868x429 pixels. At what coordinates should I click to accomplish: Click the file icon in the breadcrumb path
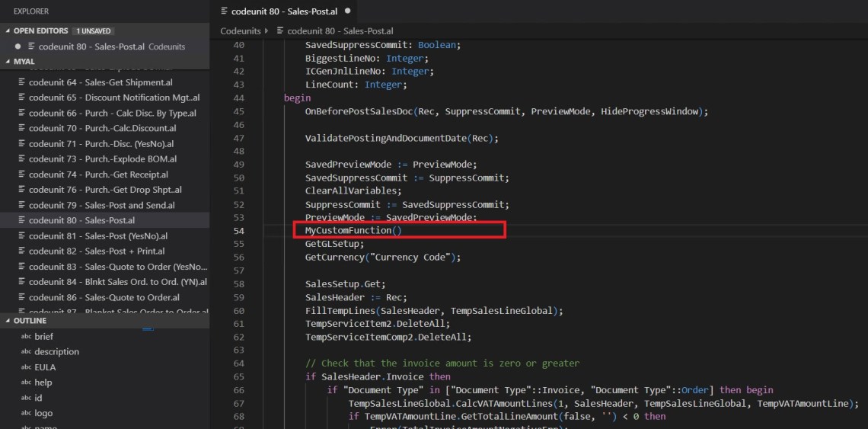(x=280, y=31)
